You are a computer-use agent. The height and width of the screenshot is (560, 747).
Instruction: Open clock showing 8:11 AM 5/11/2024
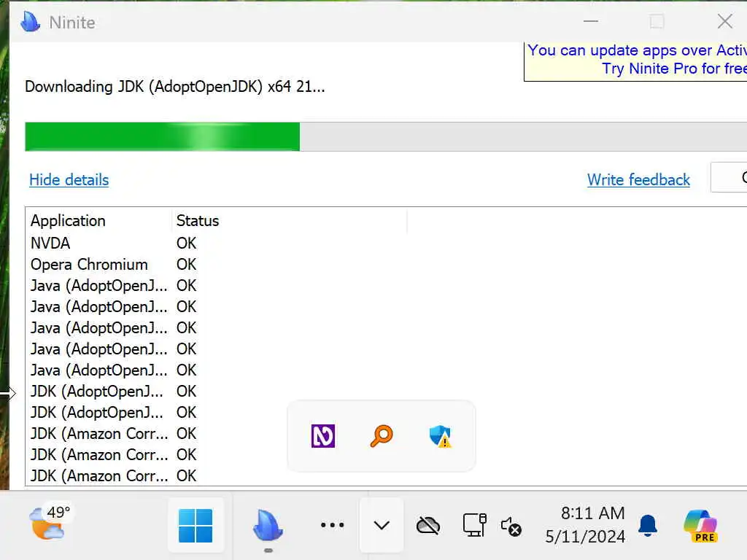[585, 525]
